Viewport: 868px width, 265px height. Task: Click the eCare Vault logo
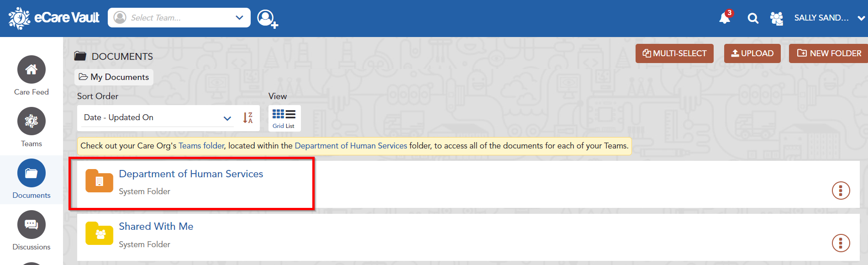(54, 18)
